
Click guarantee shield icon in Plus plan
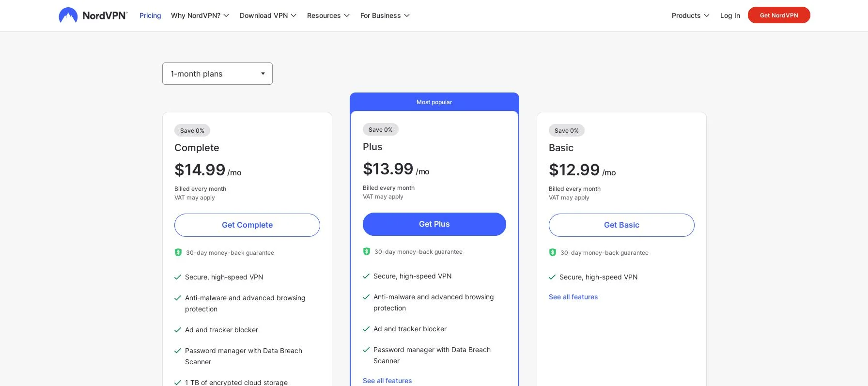[x=367, y=251]
